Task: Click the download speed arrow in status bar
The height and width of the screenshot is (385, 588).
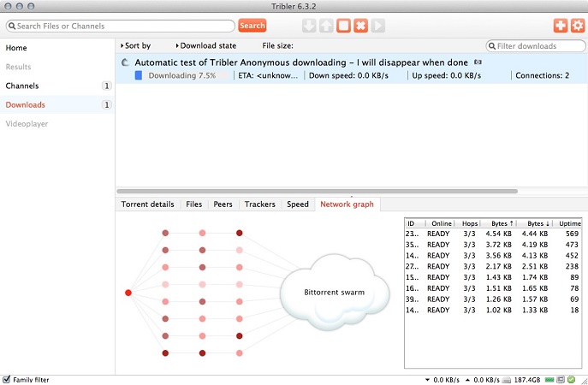Action: click(x=427, y=380)
